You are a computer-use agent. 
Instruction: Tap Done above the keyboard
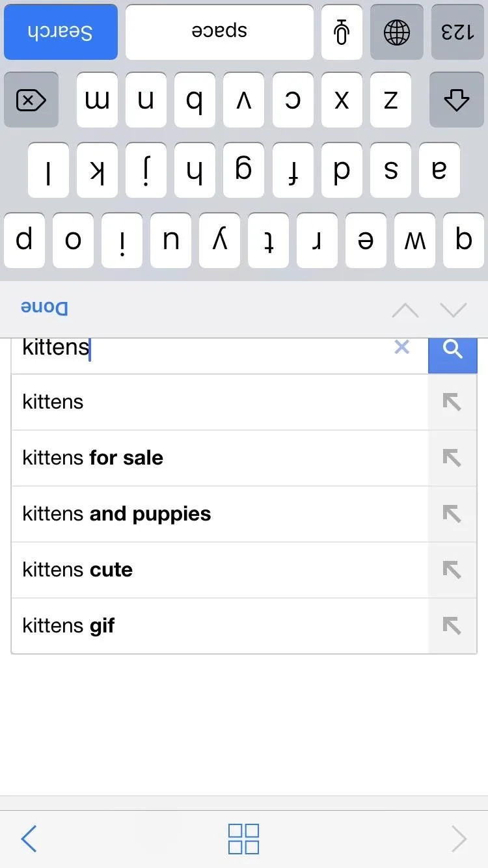pos(44,308)
